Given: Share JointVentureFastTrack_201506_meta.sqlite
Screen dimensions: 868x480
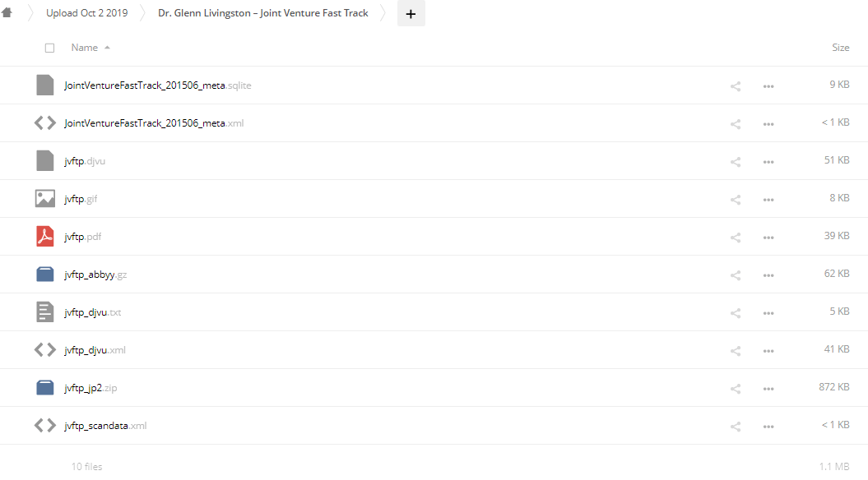Looking at the screenshot, I should pos(736,86).
